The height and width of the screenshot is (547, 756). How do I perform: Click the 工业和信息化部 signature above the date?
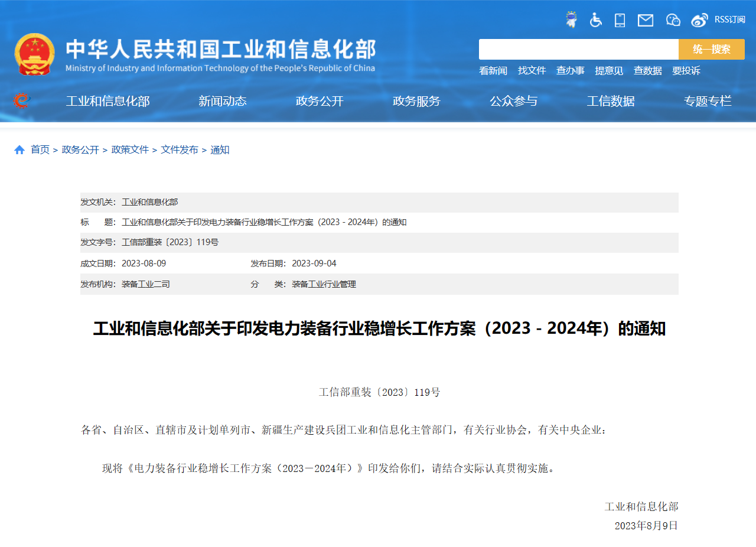point(641,507)
